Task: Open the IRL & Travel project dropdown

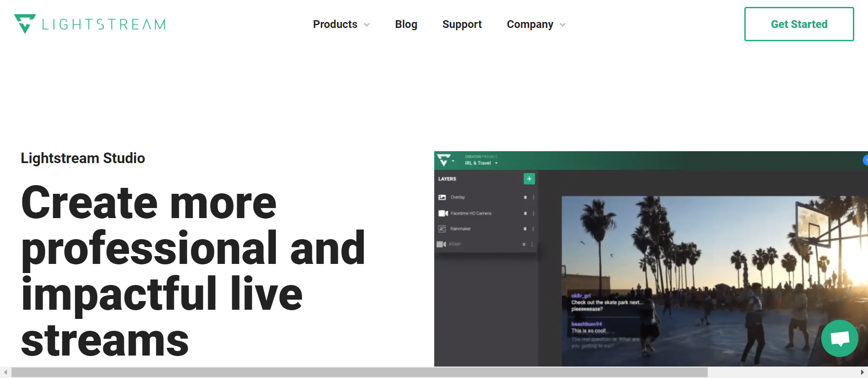Action: [x=481, y=163]
